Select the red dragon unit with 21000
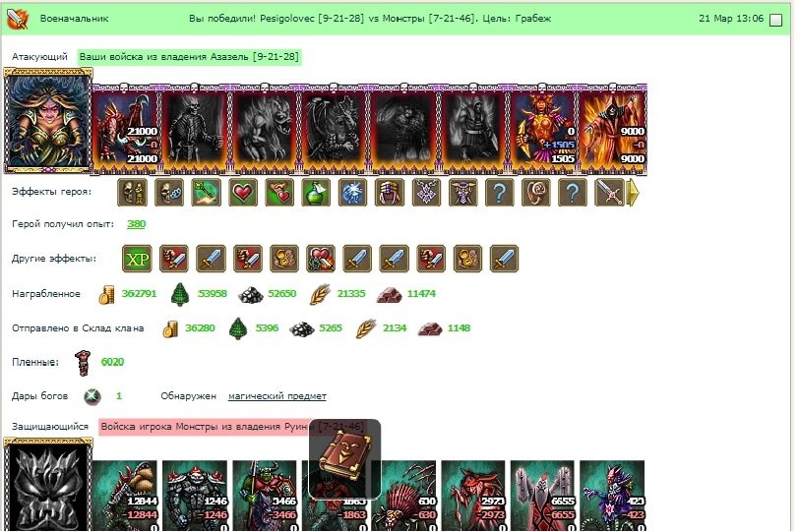Screen dimensions: 799x532 coord(126,128)
